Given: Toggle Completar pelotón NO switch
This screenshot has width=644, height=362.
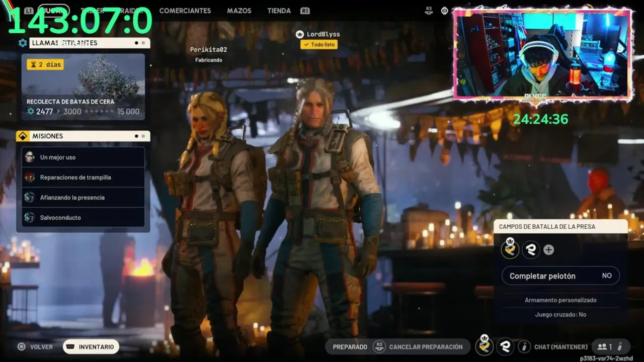Looking at the screenshot, I should click(x=560, y=276).
